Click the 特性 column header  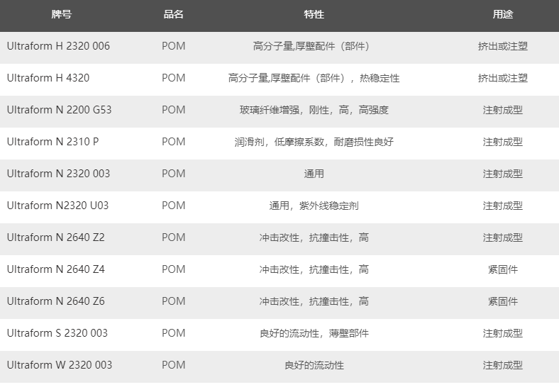[314, 14]
